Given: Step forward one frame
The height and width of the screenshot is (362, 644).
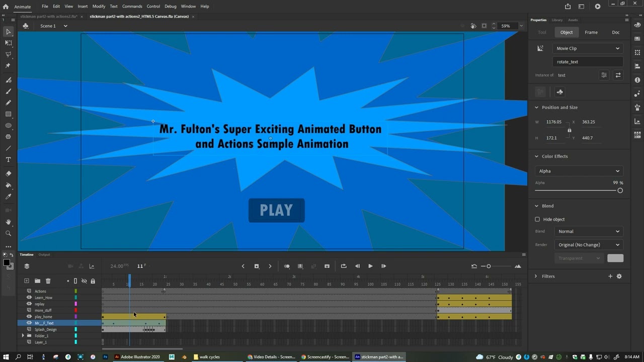Looking at the screenshot, I should point(383,266).
